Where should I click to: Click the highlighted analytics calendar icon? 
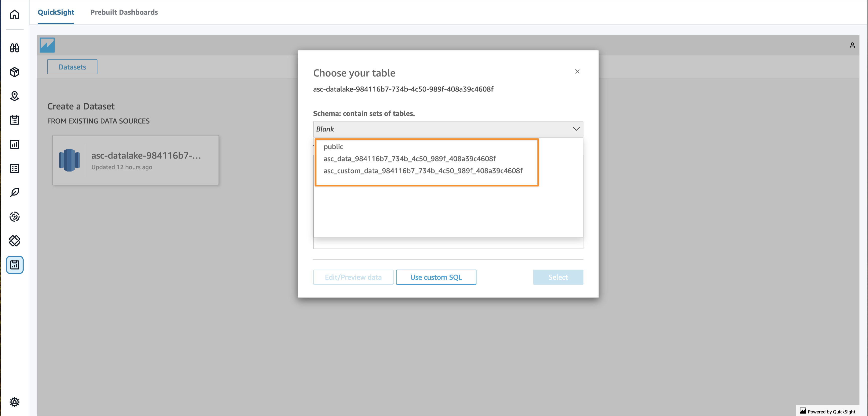point(15,265)
